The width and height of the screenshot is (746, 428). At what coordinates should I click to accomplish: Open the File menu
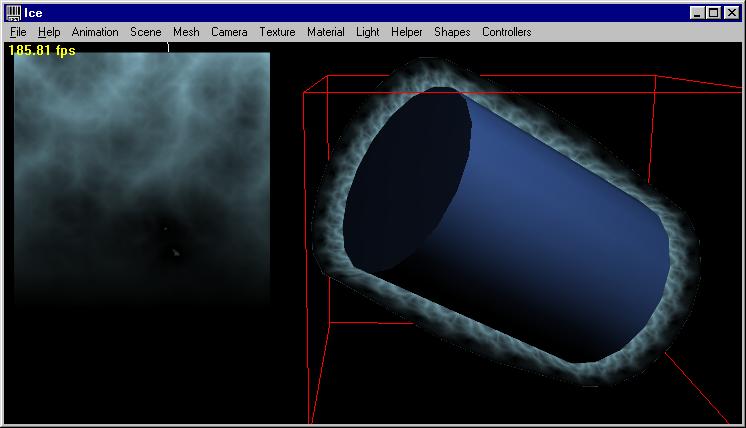(x=18, y=32)
